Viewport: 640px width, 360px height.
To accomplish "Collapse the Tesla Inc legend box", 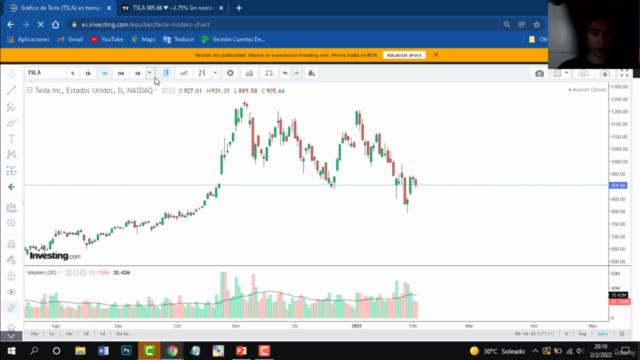I will click(x=29, y=90).
